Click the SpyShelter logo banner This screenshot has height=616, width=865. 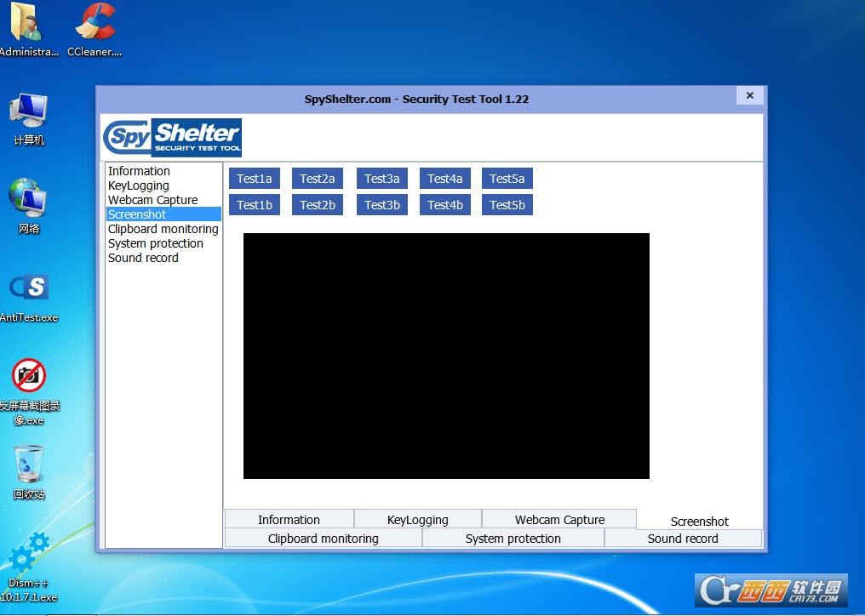pos(172,138)
